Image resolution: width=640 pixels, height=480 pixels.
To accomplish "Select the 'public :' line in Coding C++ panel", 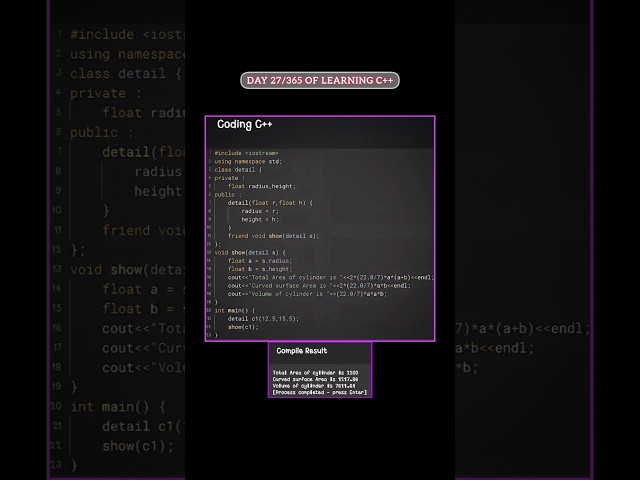I will [228, 195].
